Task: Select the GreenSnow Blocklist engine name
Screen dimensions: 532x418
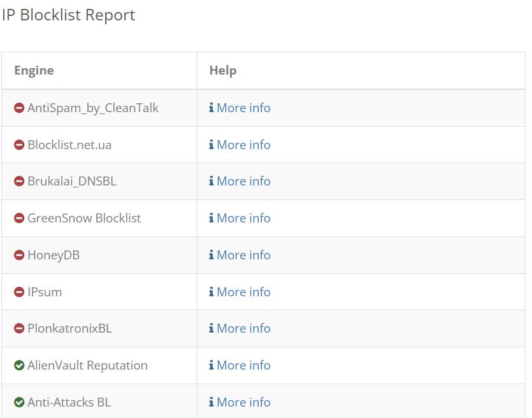Action: tap(84, 218)
